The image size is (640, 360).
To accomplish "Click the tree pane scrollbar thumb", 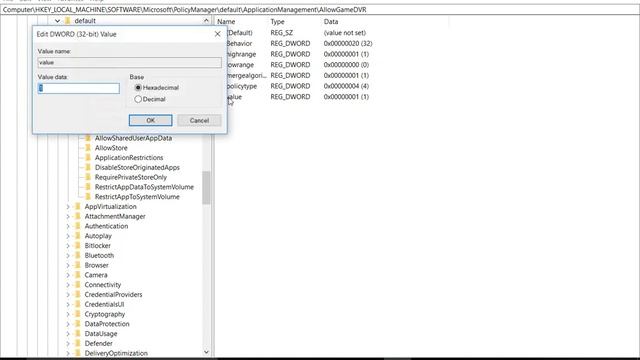I will pyautogui.click(x=206, y=187).
